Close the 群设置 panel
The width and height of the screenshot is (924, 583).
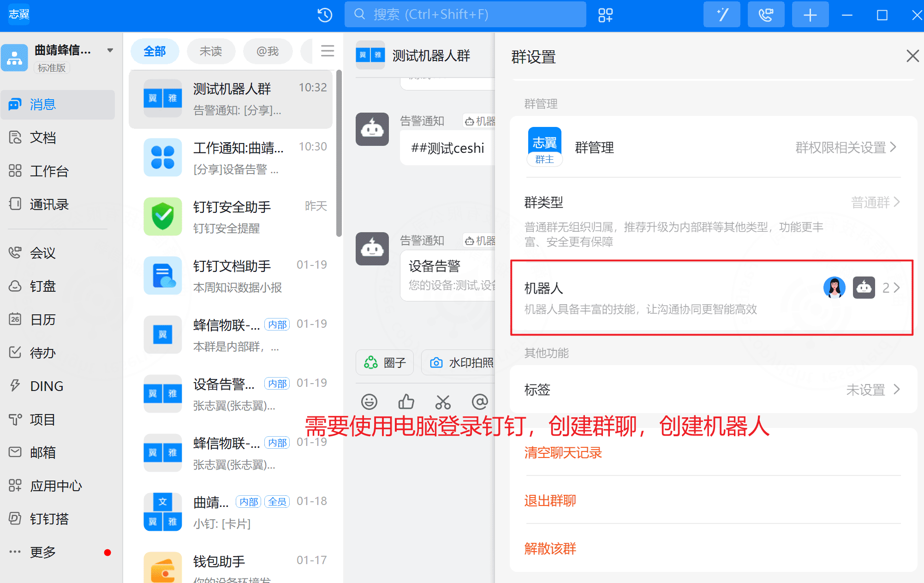(912, 56)
